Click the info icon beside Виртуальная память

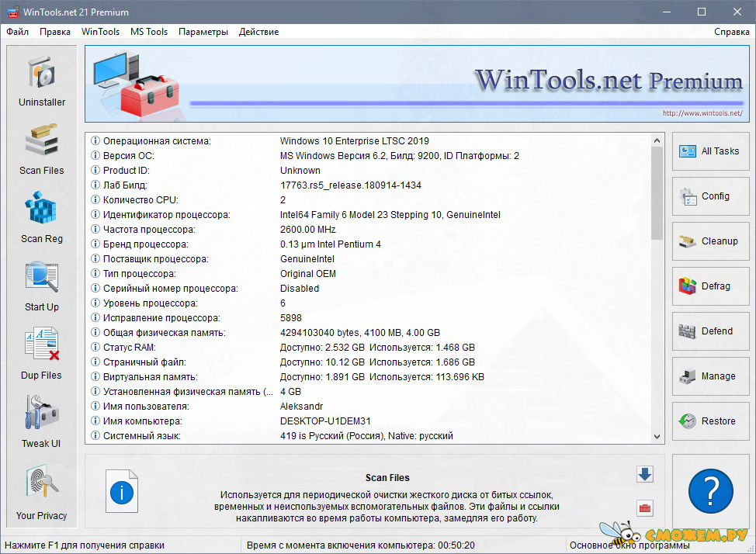click(x=95, y=376)
